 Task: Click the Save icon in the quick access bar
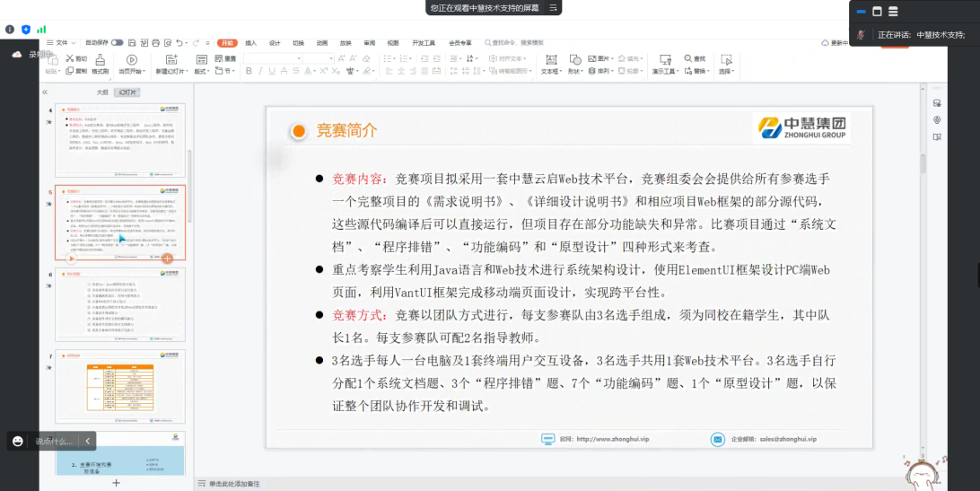tap(132, 43)
